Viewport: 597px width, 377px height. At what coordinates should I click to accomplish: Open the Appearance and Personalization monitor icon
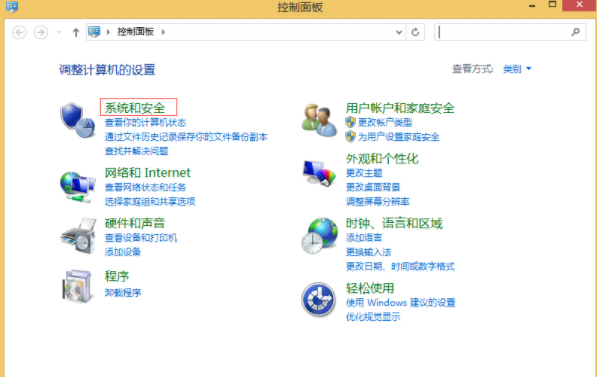pos(319,173)
